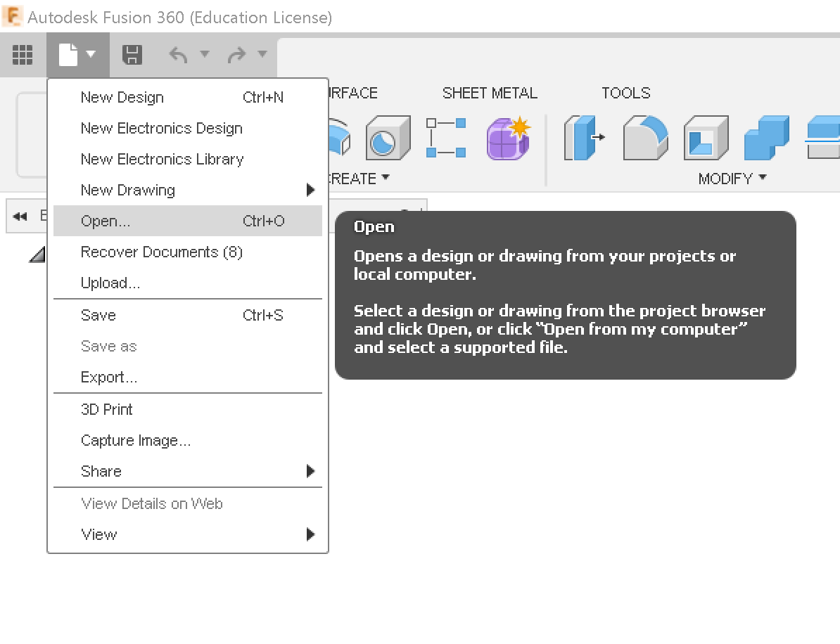Click the Save icon in the toolbar
This screenshot has height=644, width=840.
(132, 54)
